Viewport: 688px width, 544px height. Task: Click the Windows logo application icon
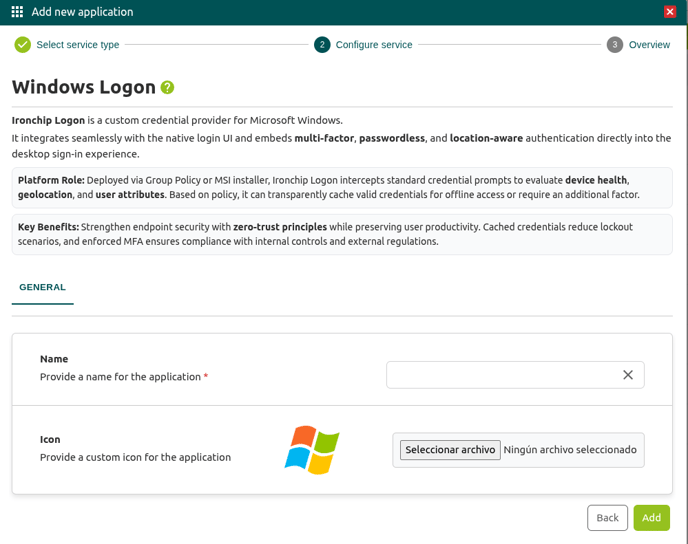coord(312,450)
